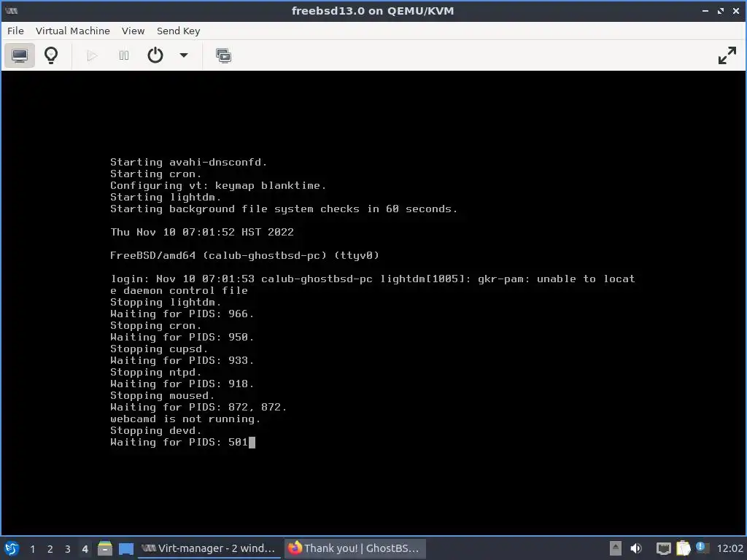This screenshot has height=560, width=747.
Task: Open the update notification tray icon
Action: [x=701, y=548]
